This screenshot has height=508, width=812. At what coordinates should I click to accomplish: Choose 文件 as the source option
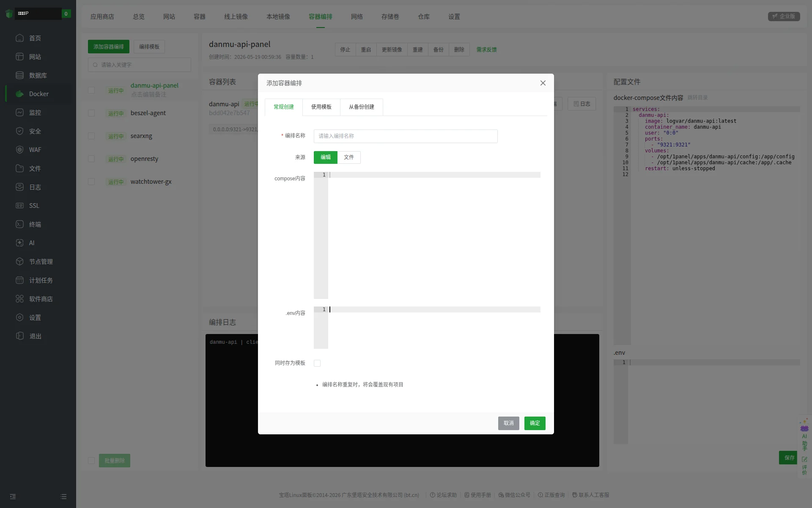349,157
